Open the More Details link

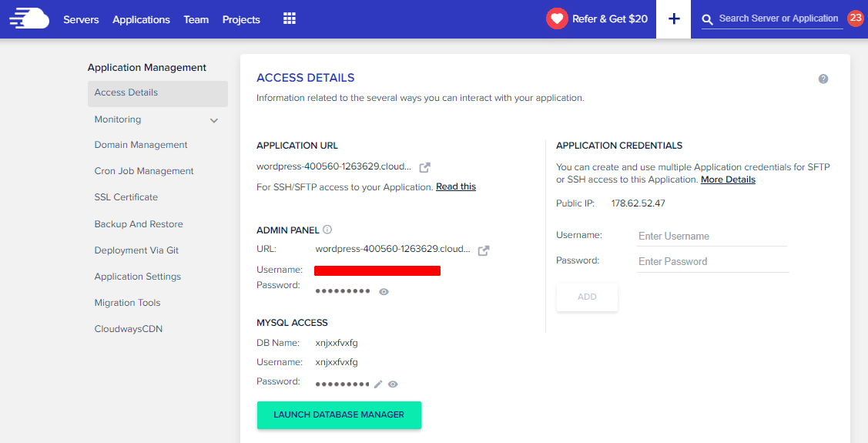tap(728, 180)
